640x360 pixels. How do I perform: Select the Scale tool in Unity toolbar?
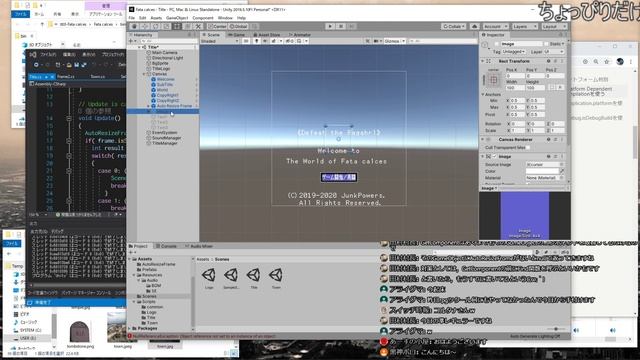(x=166, y=27)
